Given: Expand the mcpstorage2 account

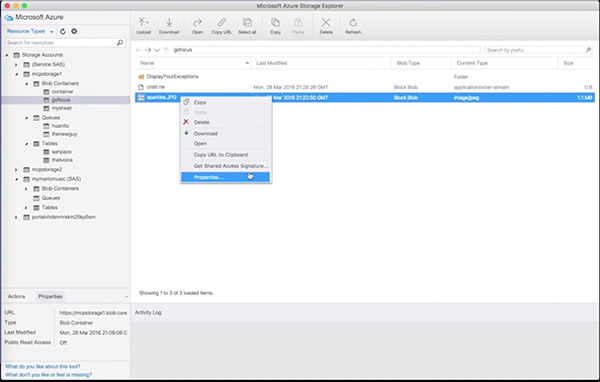Looking at the screenshot, I should 16,170.
